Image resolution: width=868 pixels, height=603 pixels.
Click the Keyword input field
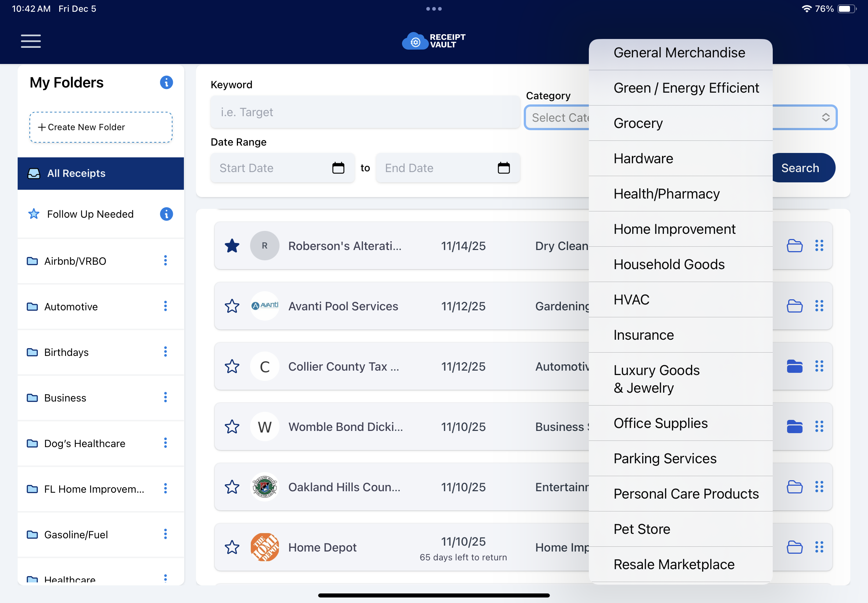pyautogui.click(x=364, y=112)
